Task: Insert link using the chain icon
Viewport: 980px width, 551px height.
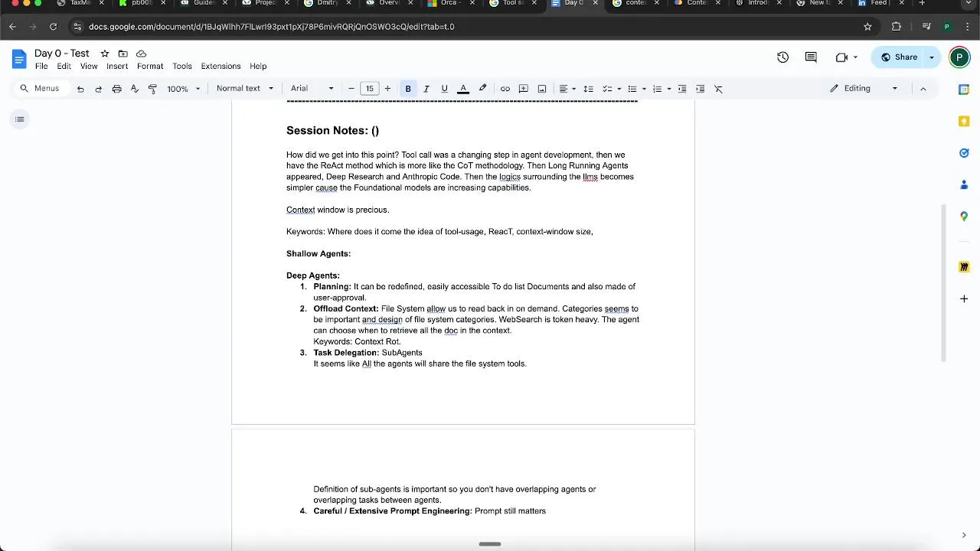Action: (x=505, y=89)
